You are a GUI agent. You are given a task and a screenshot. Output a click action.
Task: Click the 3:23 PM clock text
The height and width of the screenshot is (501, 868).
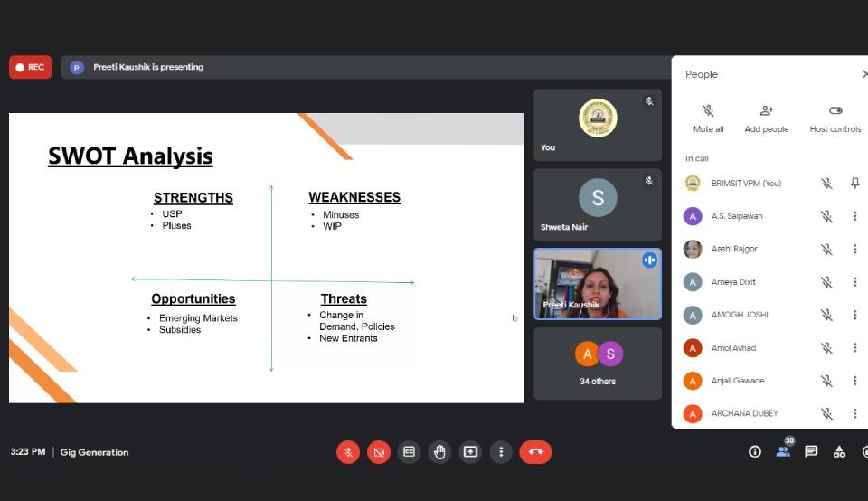point(28,452)
